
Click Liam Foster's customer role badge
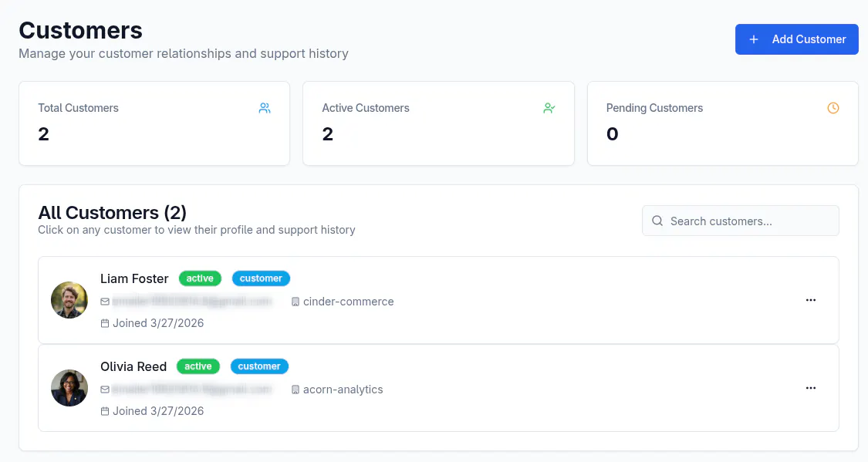pos(261,278)
